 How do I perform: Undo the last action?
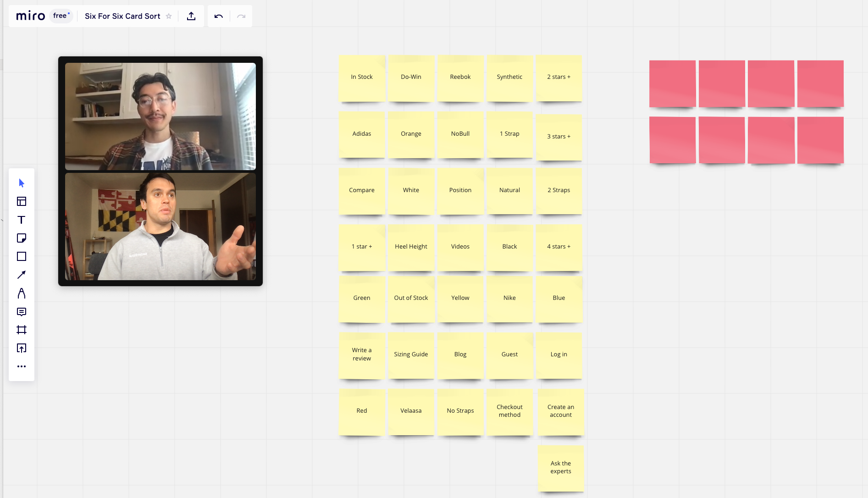219,16
